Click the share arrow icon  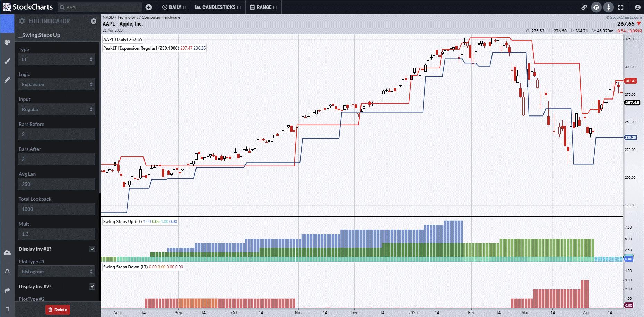pyautogui.click(x=7, y=290)
